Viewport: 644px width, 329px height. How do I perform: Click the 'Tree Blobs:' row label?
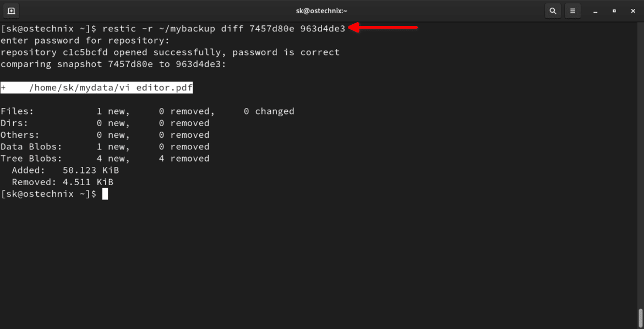click(x=31, y=159)
